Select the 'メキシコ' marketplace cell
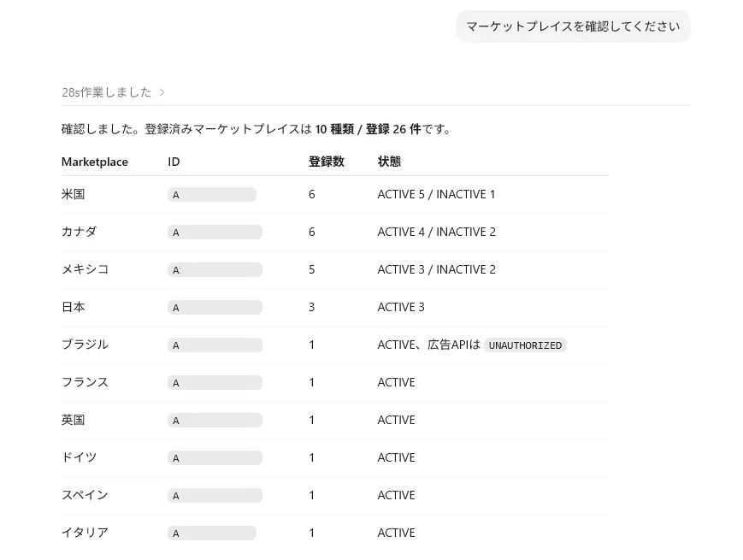743x560 pixels. pos(86,269)
